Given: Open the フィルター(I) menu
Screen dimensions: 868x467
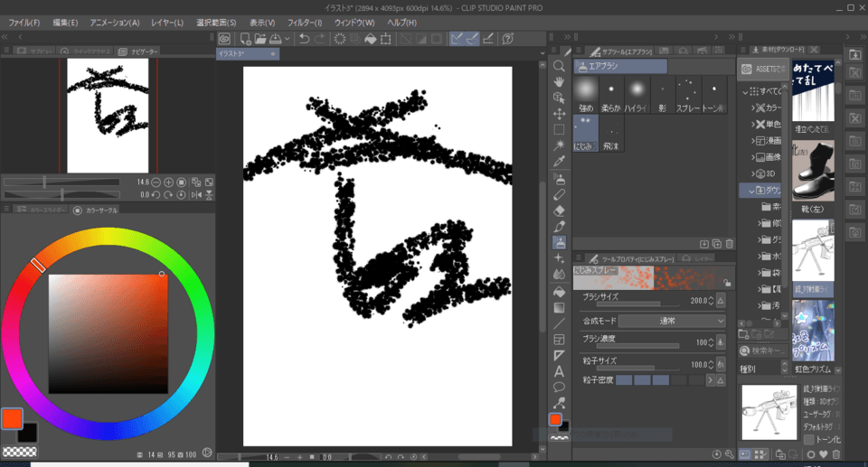Looking at the screenshot, I should pyautogui.click(x=305, y=22).
